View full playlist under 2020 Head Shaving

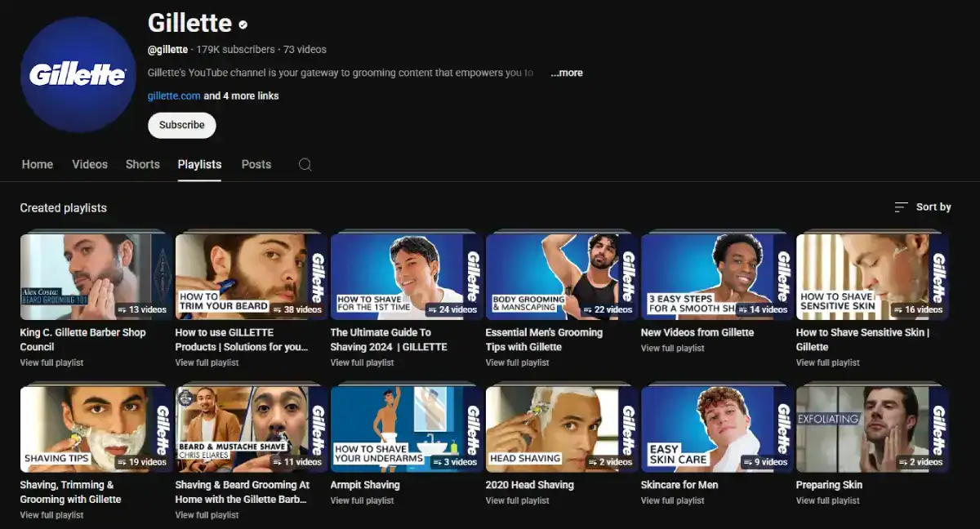[x=518, y=501]
